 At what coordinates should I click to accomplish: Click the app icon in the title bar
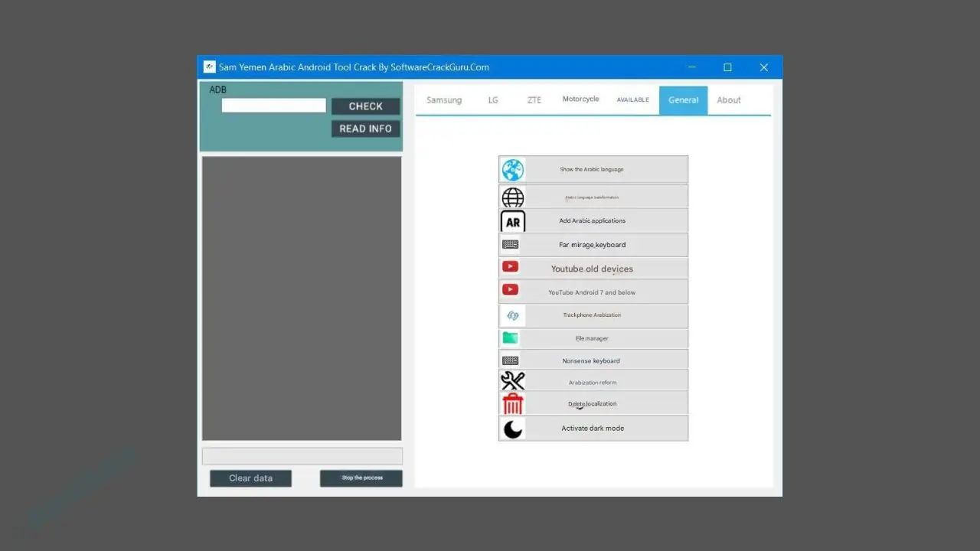pos(209,67)
